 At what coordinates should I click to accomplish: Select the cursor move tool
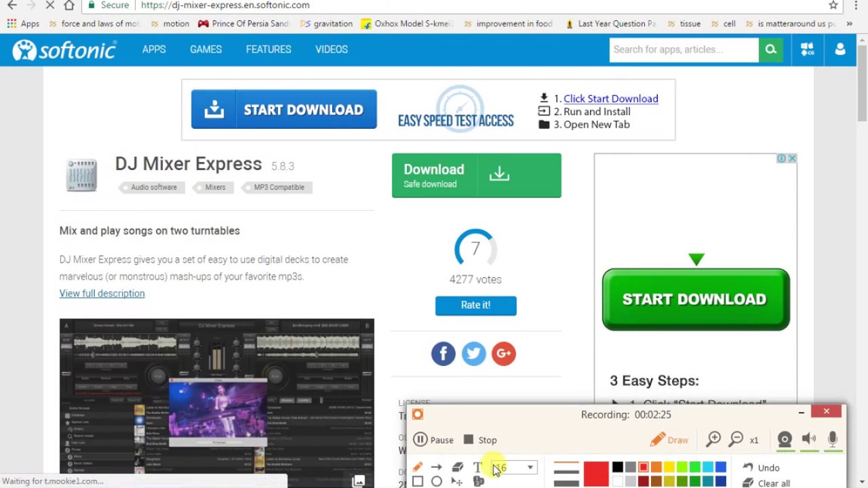coord(457,481)
